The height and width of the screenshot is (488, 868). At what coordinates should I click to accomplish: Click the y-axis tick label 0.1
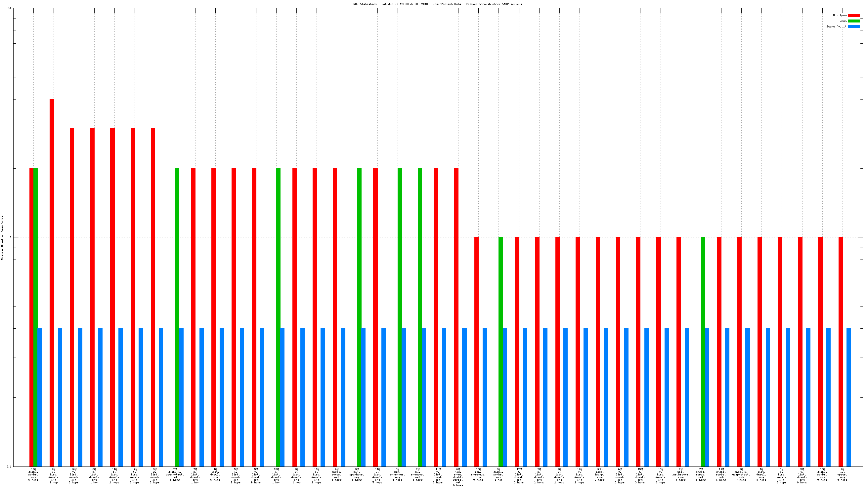point(9,467)
